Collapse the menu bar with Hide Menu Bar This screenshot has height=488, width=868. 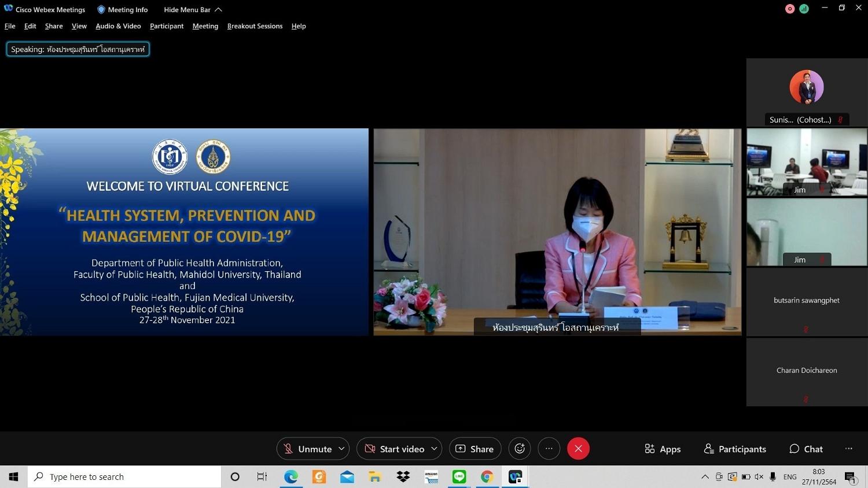tap(193, 10)
